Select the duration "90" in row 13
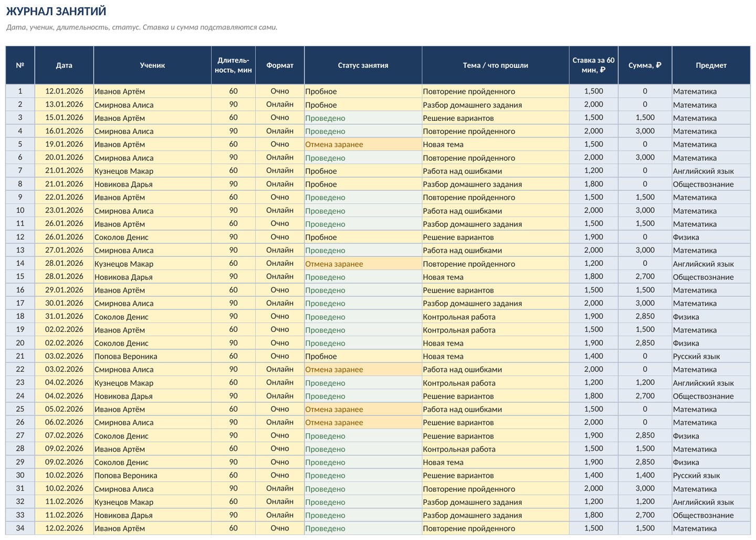 pos(233,250)
